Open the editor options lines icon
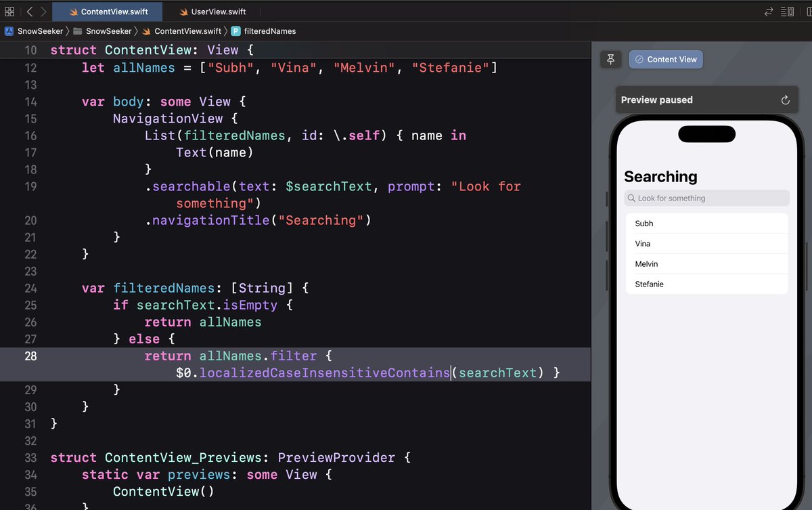This screenshot has width=812, height=510. click(787, 12)
